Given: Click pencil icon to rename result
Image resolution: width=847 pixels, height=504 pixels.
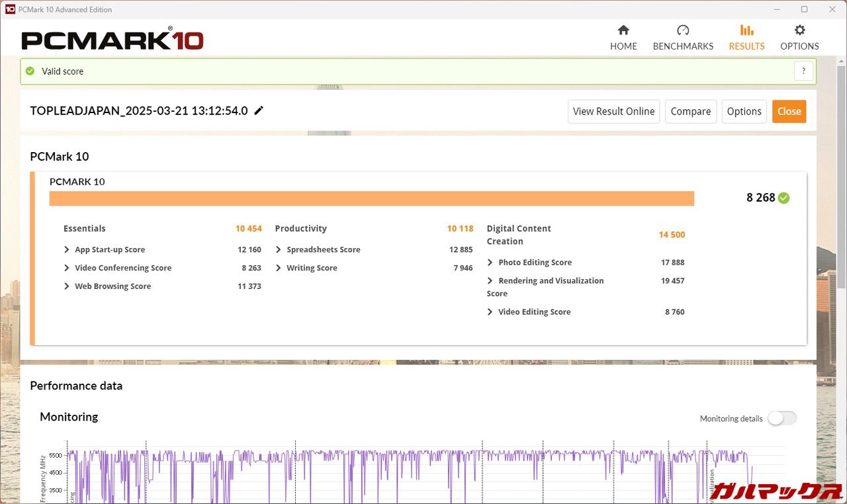Looking at the screenshot, I should click(x=259, y=110).
